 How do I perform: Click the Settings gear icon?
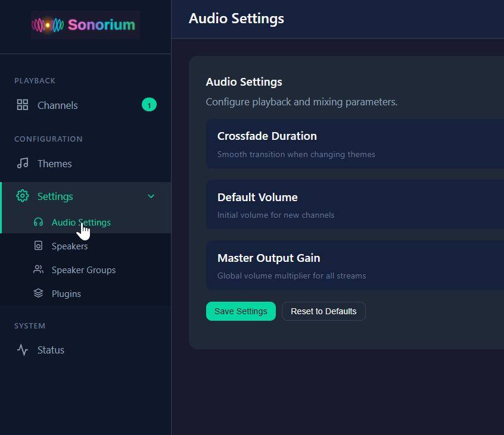pyautogui.click(x=23, y=196)
